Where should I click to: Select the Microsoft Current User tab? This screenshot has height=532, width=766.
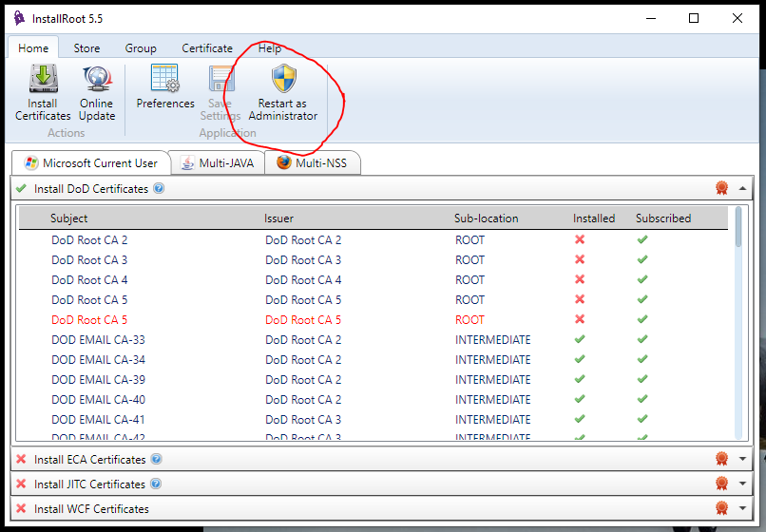pos(91,162)
